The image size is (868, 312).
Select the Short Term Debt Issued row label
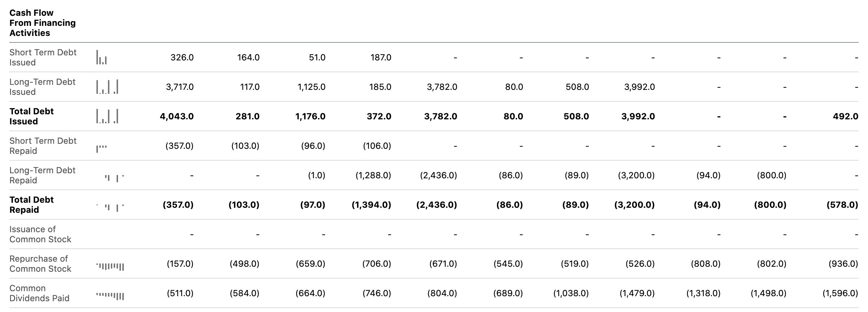pyautogui.click(x=43, y=58)
